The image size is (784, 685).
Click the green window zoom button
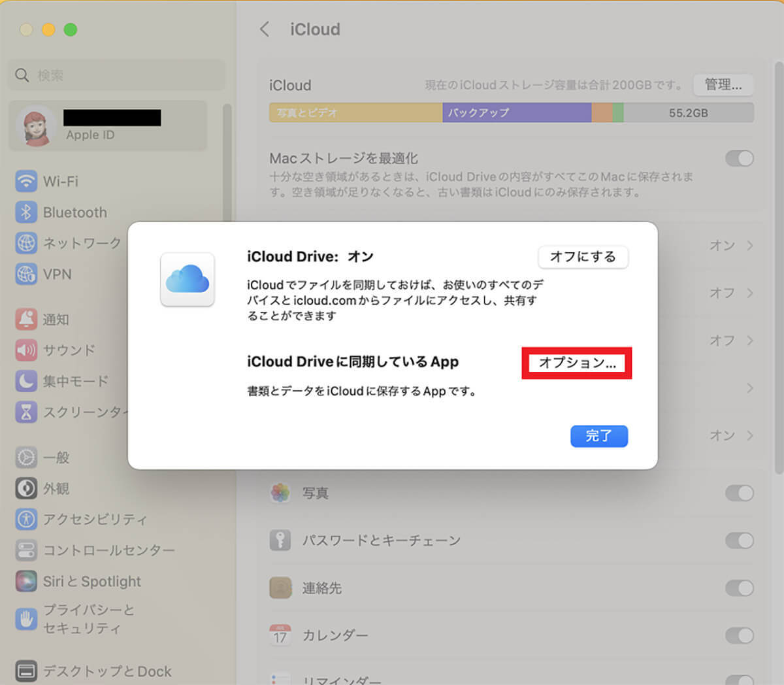[x=71, y=29]
